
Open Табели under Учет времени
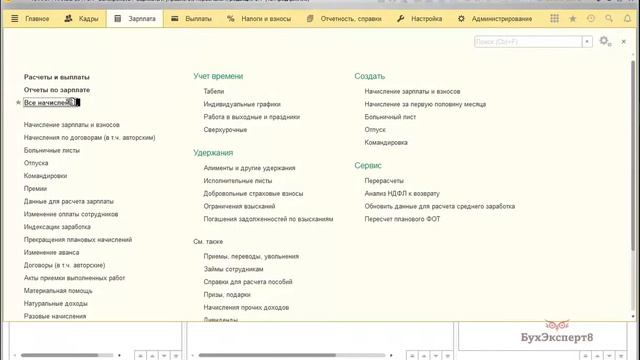point(213,91)
